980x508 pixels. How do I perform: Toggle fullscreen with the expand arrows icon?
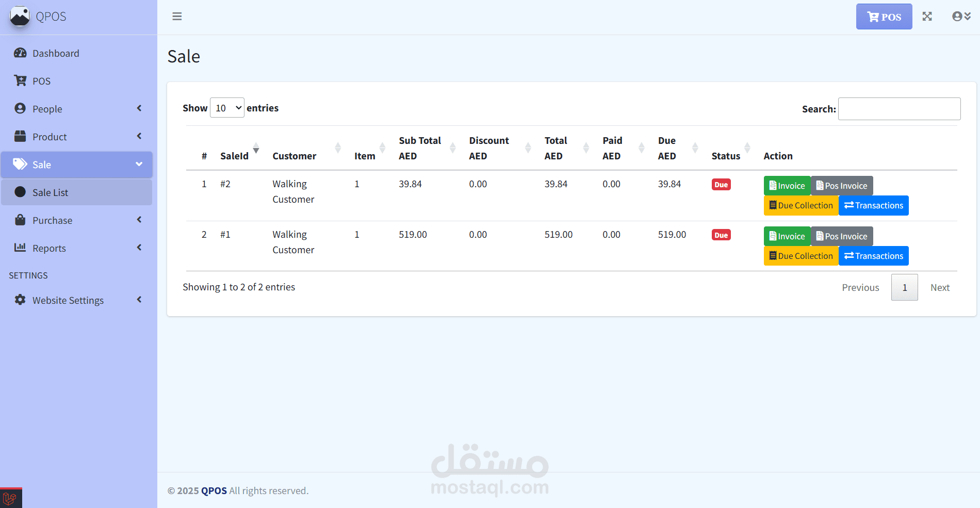pyautogui.click(x=927, y=17)
